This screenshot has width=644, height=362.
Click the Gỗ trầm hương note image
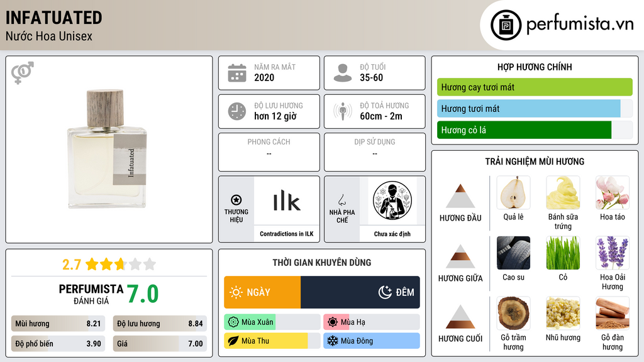point(513,314)
